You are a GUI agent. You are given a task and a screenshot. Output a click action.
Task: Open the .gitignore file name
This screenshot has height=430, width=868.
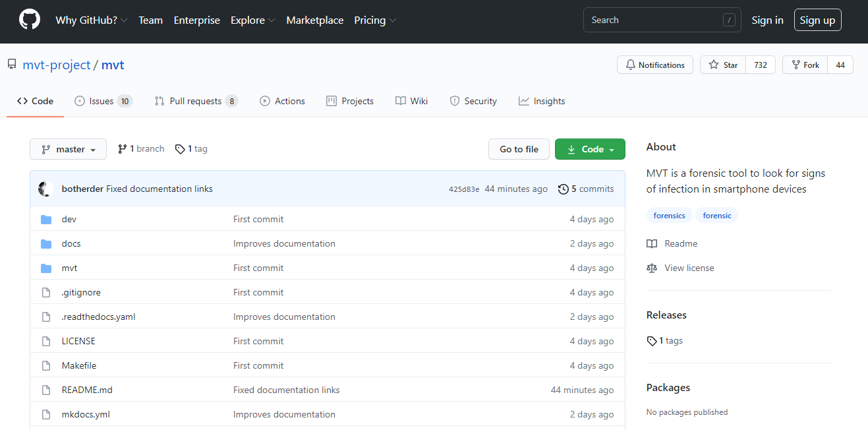[x=81, y=292]
